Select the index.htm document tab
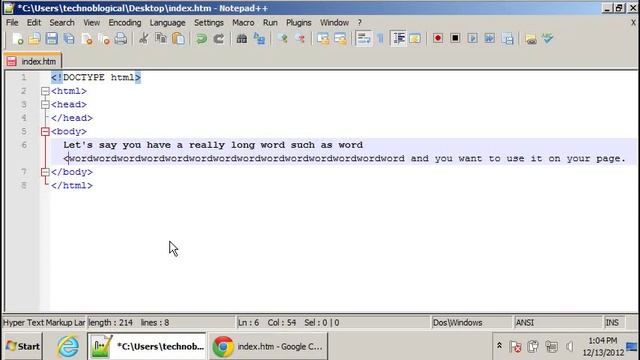The height and width of the screenshot is (360, 640). (x=33, y=61)
